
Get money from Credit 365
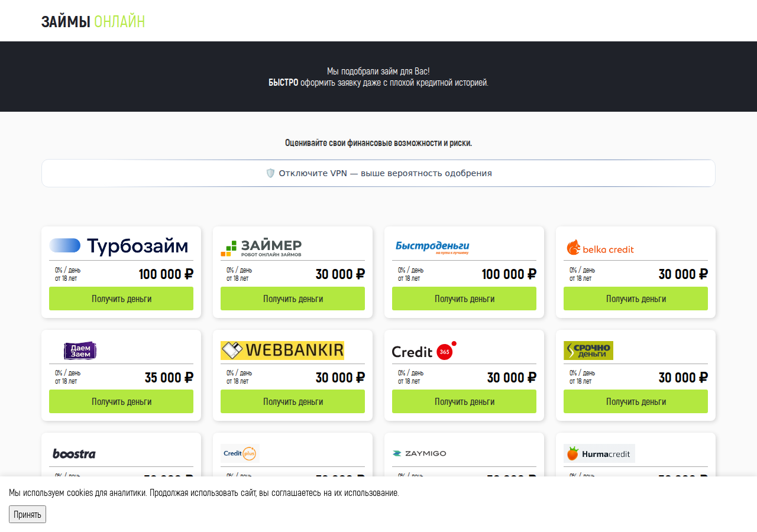pos(464,401)
